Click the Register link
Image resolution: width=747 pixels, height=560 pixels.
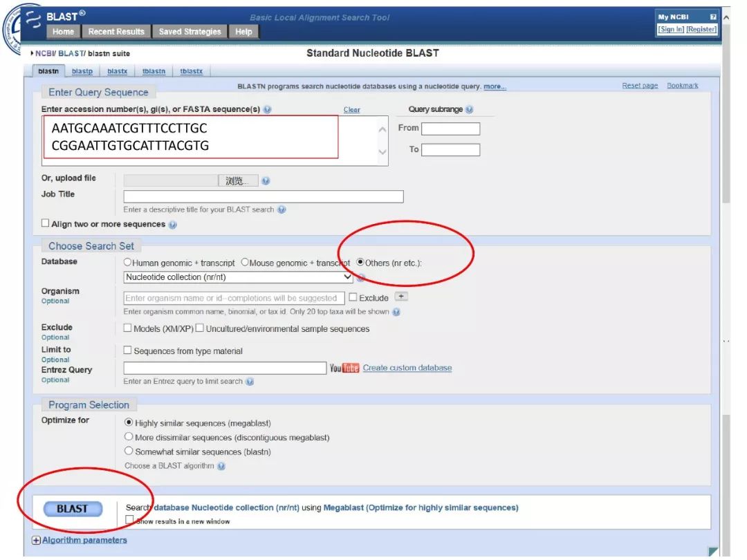tap(701, 30)
